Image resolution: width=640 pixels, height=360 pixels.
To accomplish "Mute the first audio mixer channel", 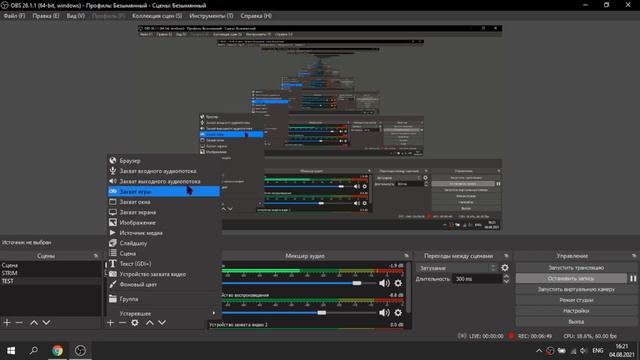I will 384,283.
